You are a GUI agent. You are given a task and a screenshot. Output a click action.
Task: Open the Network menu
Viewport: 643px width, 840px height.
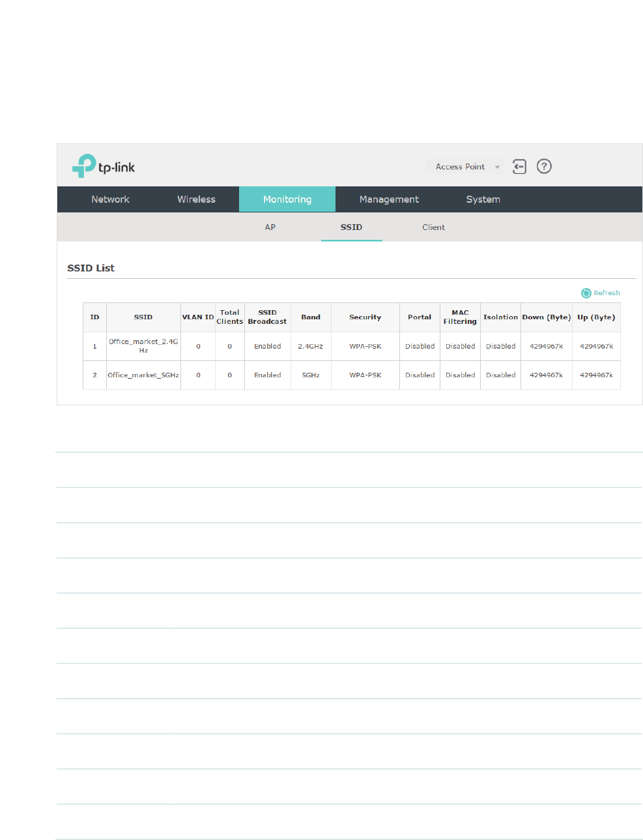(110, 199)
